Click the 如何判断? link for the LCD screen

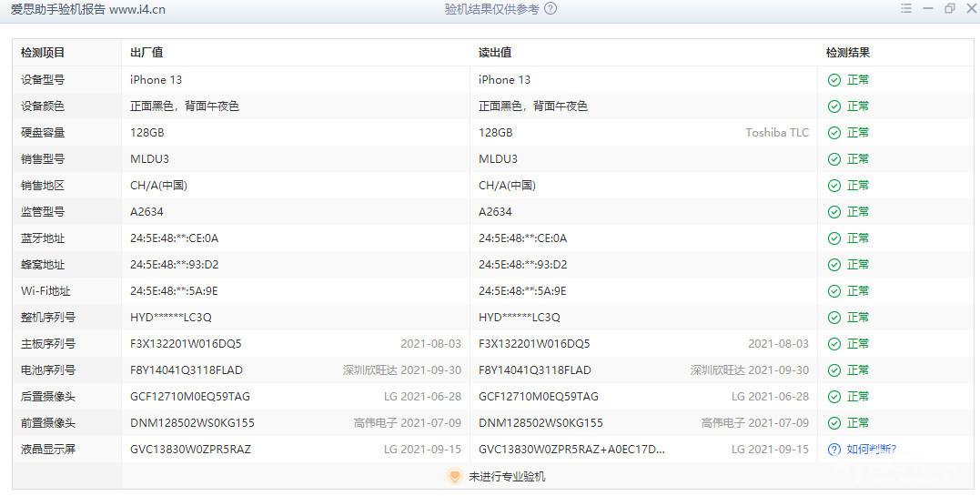click(x=871, y=450)
